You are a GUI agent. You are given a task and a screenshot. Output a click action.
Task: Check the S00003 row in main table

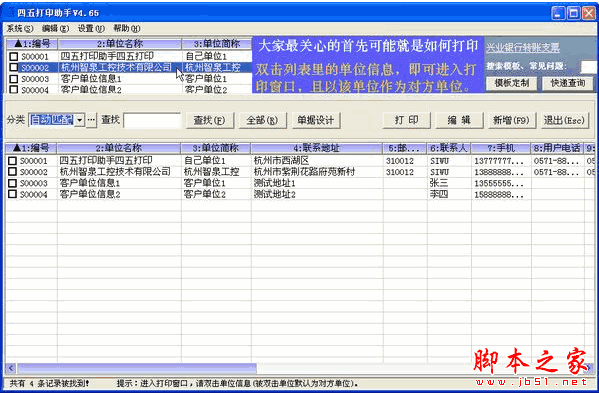coord(13,183)
